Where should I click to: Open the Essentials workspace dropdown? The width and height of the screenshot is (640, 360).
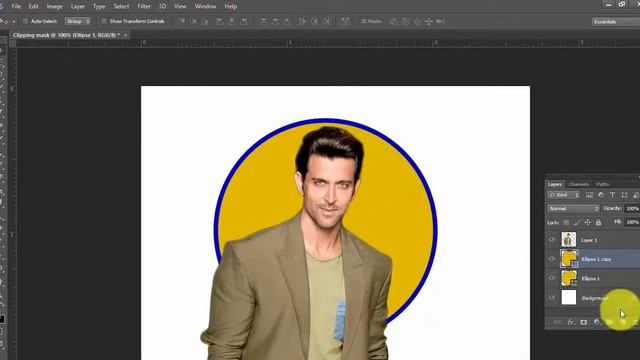tap(616, 22)
